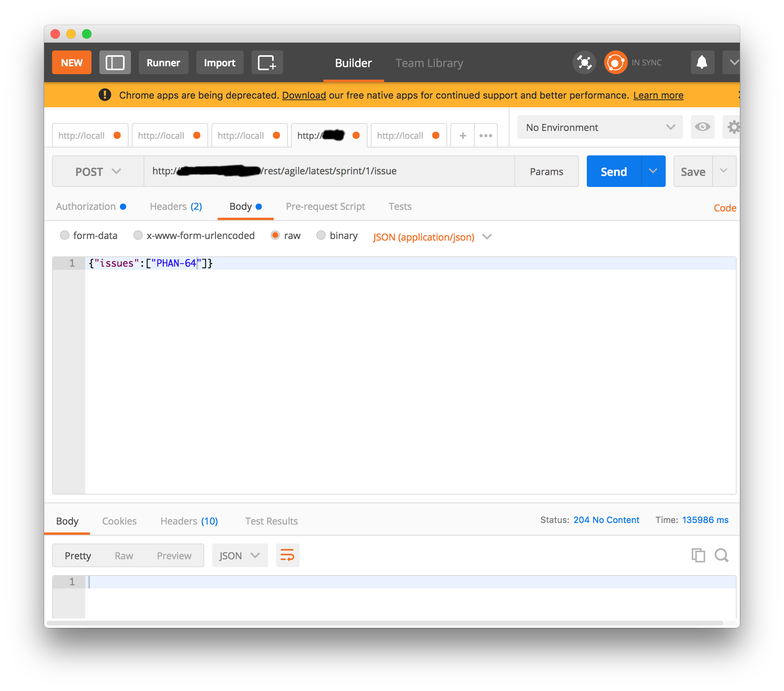Open Send button dropdown arrow
Viewport: 784px width, 691px height.
point(653,171)
